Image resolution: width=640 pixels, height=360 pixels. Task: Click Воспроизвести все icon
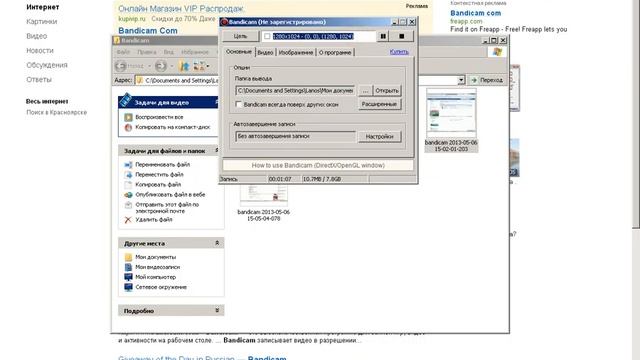(128, 117)
